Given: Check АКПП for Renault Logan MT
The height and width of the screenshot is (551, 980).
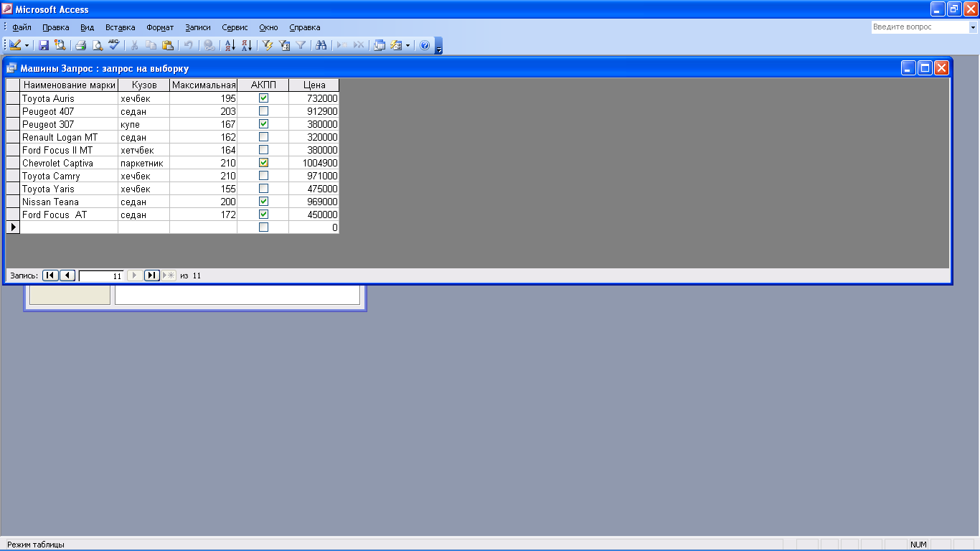Looking at the screenshot, I should [263, 137].
